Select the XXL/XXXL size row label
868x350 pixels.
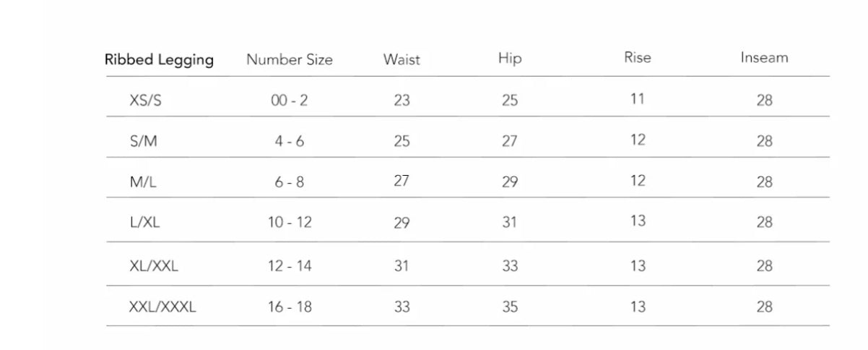tap(162, 307)
